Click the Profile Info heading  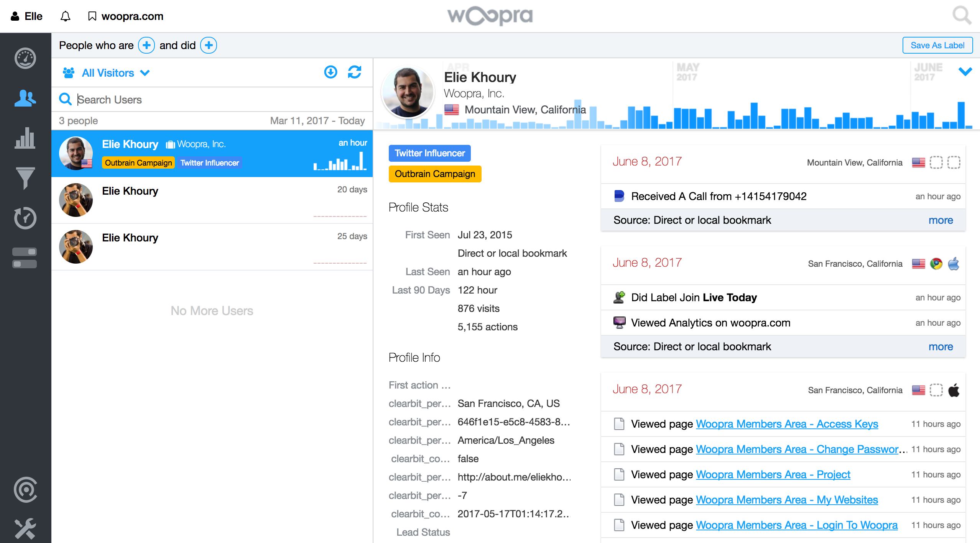414,358
